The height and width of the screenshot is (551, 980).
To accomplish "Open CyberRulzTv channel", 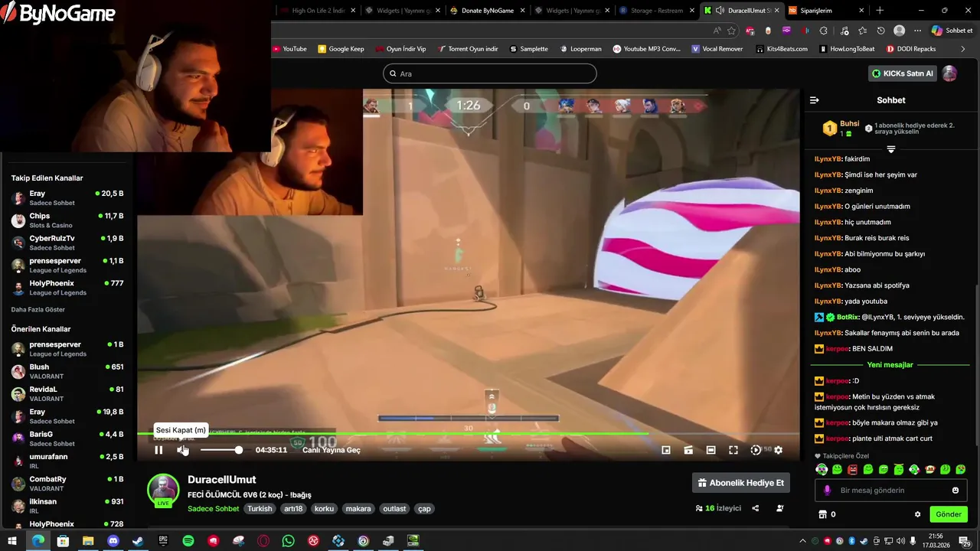I will (67, 243).
